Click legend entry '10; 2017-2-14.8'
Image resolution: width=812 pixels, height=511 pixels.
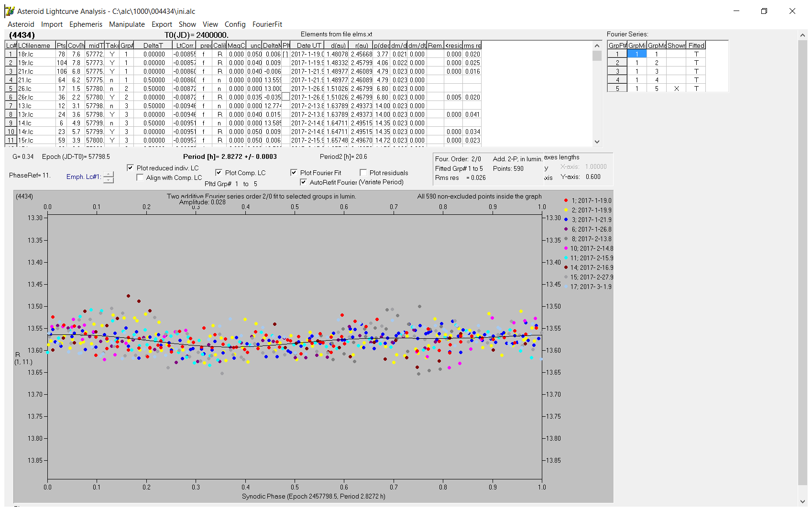point(592,248)
